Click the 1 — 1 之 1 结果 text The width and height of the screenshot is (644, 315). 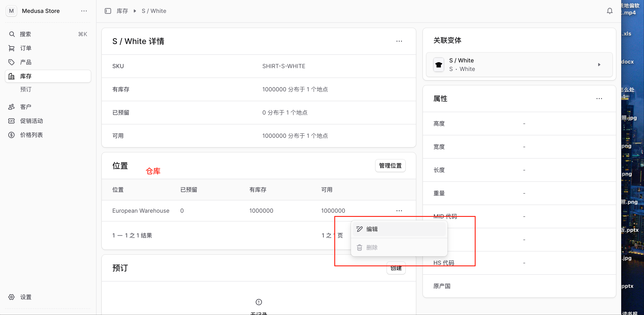[132, 235]
